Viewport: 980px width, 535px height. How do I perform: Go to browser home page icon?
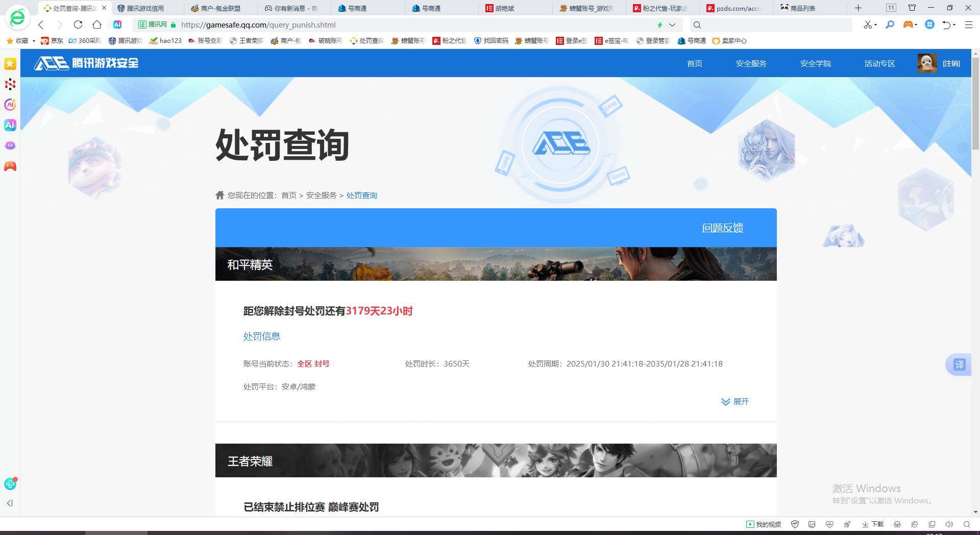[x=97, y=25]
